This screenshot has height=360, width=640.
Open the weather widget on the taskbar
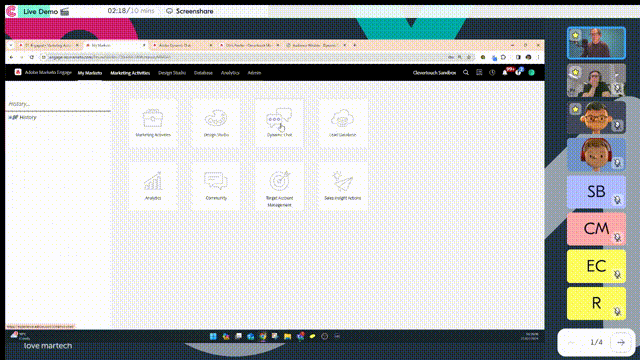click(x=20, y=336)
